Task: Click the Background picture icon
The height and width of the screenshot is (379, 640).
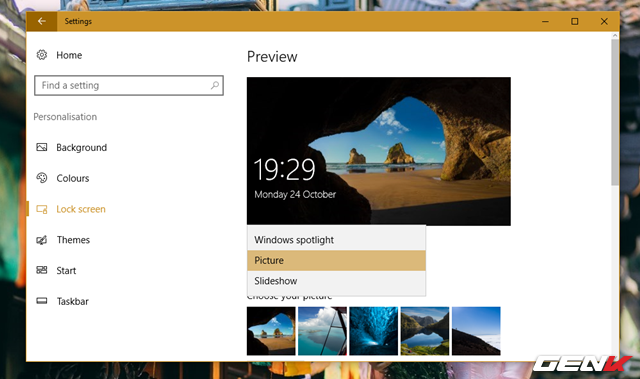Action: 42,147
